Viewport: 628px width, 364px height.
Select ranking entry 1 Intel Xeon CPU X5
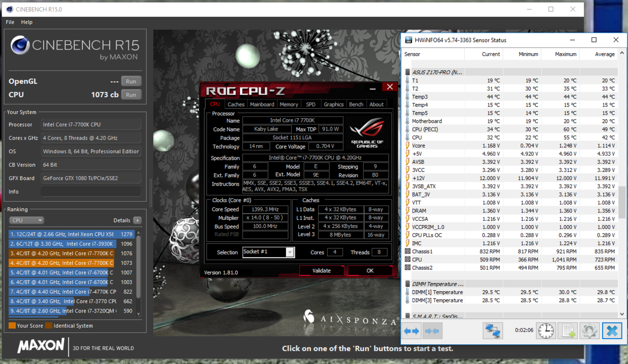tap(72, 234)
